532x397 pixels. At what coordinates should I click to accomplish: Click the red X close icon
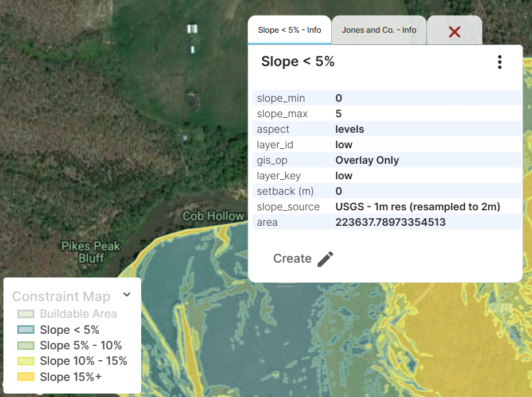(455, 32)
